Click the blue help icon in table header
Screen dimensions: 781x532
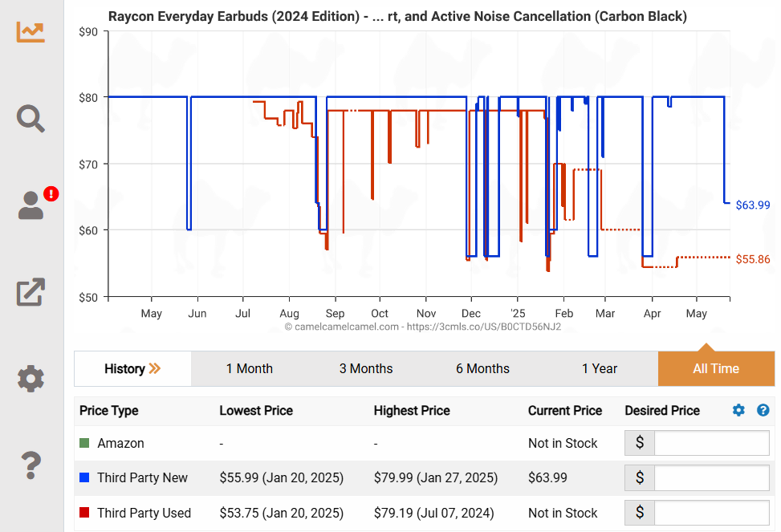pyautogui.click(x=763, y=410)
